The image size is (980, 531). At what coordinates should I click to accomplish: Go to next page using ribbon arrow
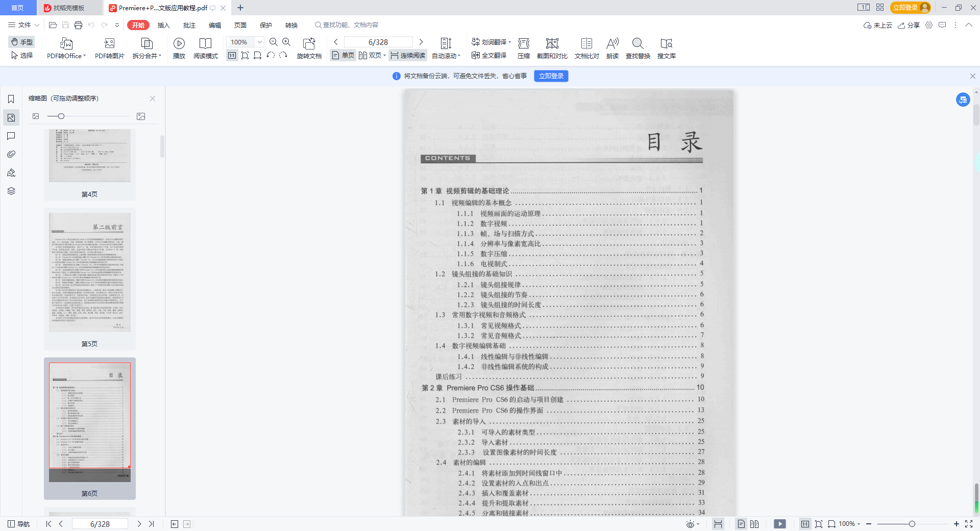point(421,42)
